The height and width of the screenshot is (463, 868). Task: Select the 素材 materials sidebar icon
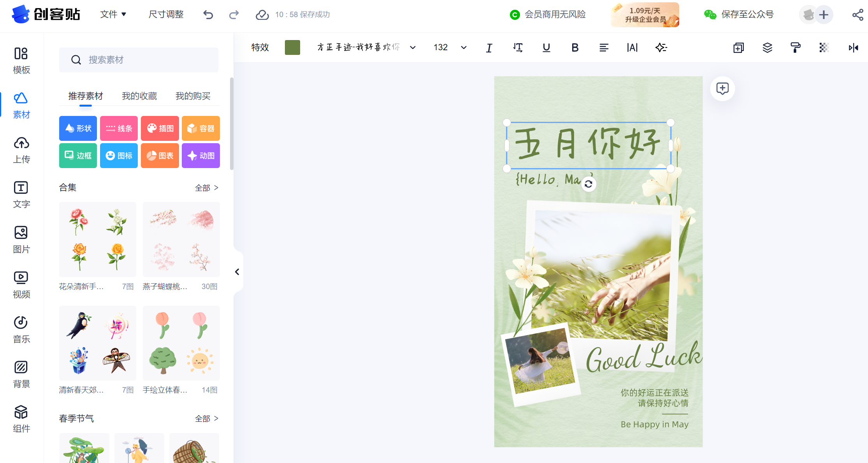pos(21,105)
